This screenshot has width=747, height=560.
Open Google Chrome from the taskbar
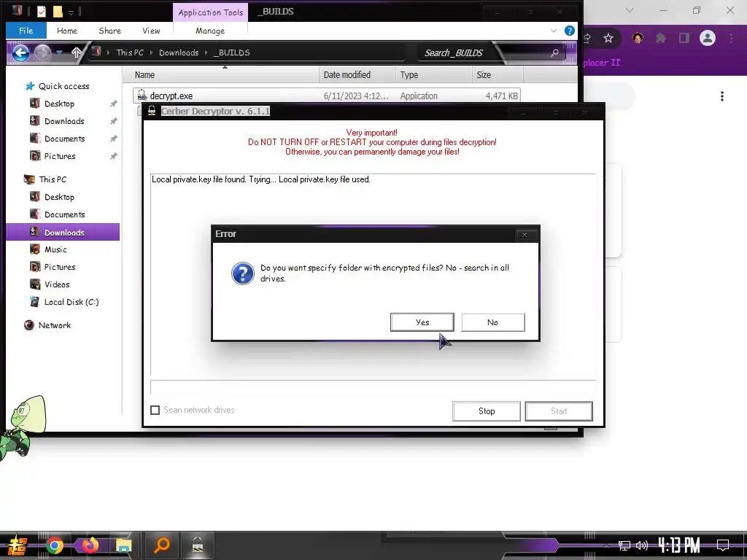pyautogui.click(x=54, y=545)
